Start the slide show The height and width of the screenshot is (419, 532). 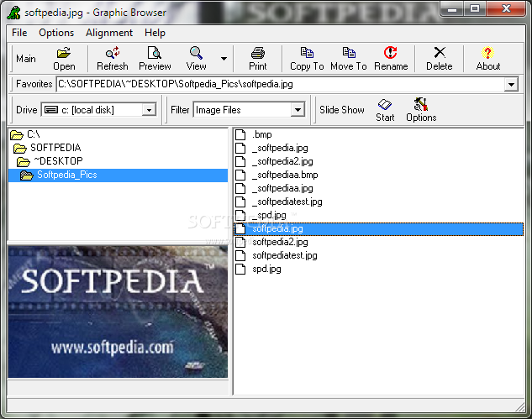coord(385,110)
